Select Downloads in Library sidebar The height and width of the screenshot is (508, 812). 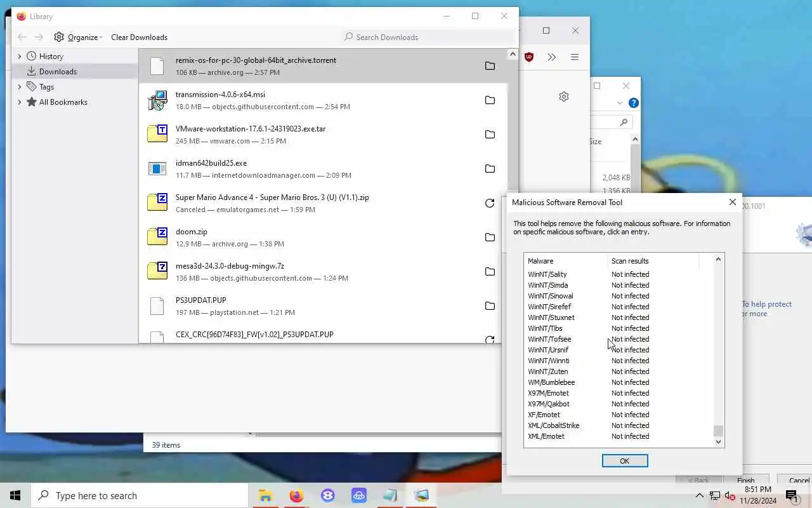click(x=75, y=72)
